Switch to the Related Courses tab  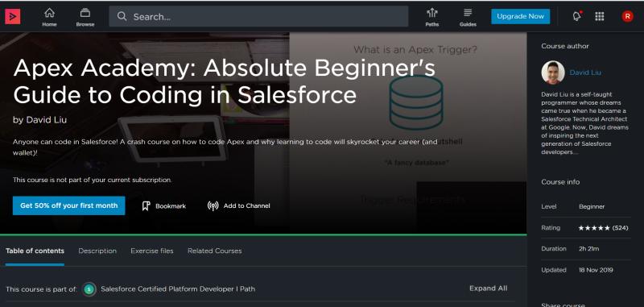pyautogui.click(x=214, y=251)
